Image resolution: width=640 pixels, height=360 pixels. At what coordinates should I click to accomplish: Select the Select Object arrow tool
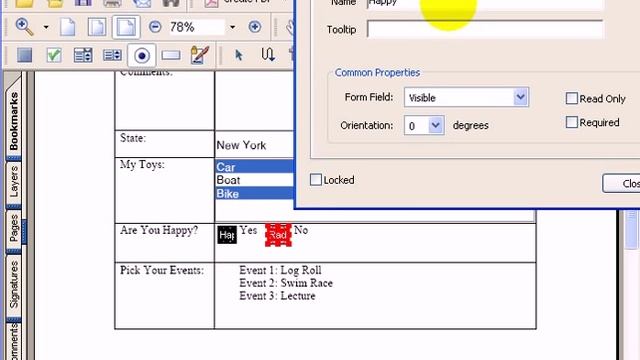pyautogui.click(x=239, y=55)
